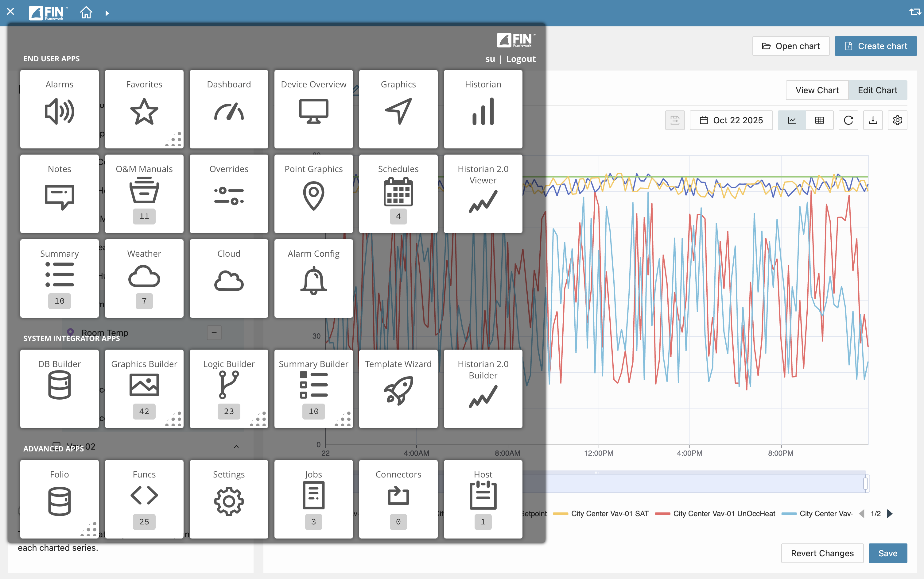
Task: Open chart settings gear icon
Action: click(x=897, y=120)
